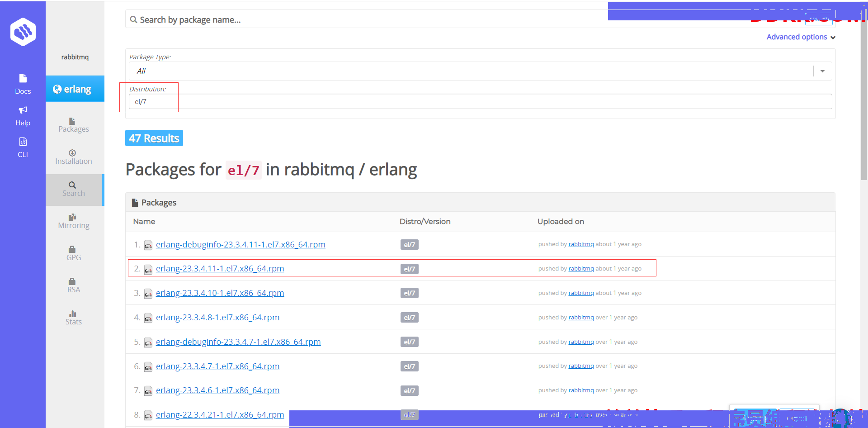Click the Distribution input field
868x428 pixels.
point(481,101)
